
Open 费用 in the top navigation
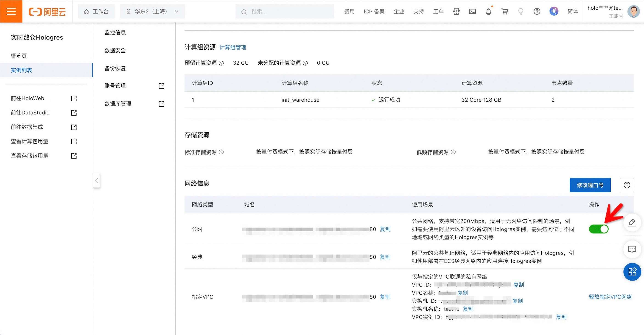pyautogui.click(x=349, y=11)
